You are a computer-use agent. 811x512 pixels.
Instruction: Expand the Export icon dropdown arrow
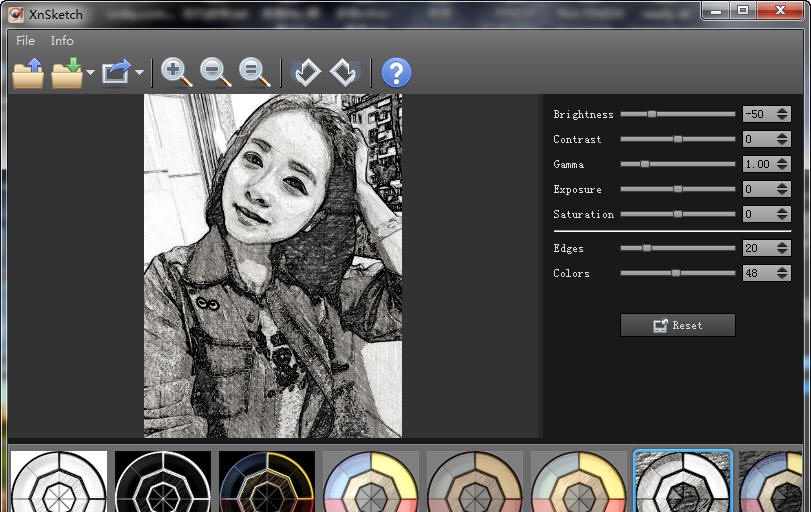pyautogui.click(x=139, y=73)
